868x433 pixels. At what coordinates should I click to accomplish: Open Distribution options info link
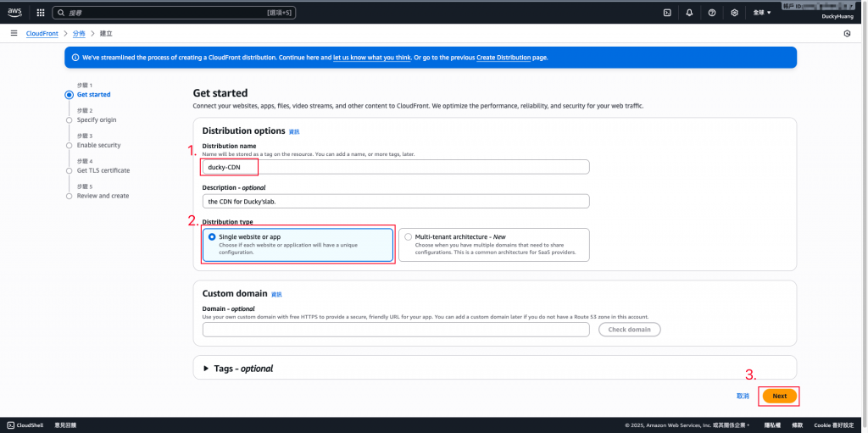pyautogui.click(x=294, y=132)
